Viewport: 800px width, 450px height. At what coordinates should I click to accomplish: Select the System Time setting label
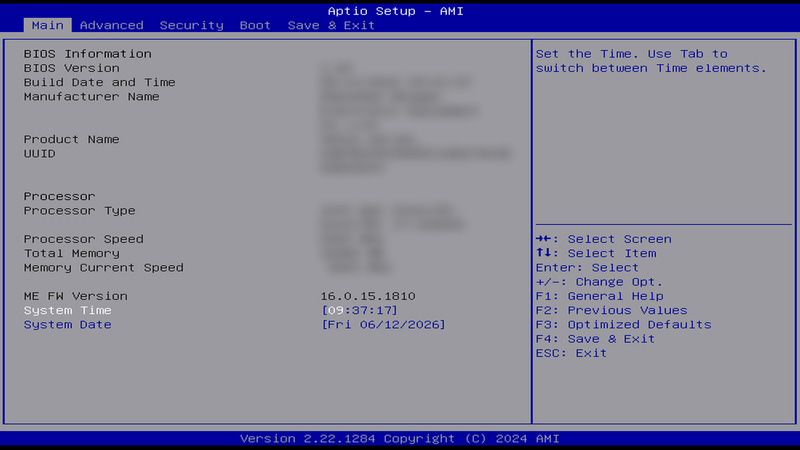(67, 310)
